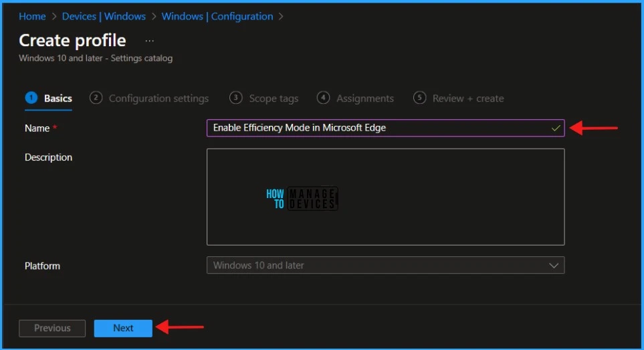Open the Home breadcrumb link
This screenshot has height=350, width=644.
[x=32, y=17]
